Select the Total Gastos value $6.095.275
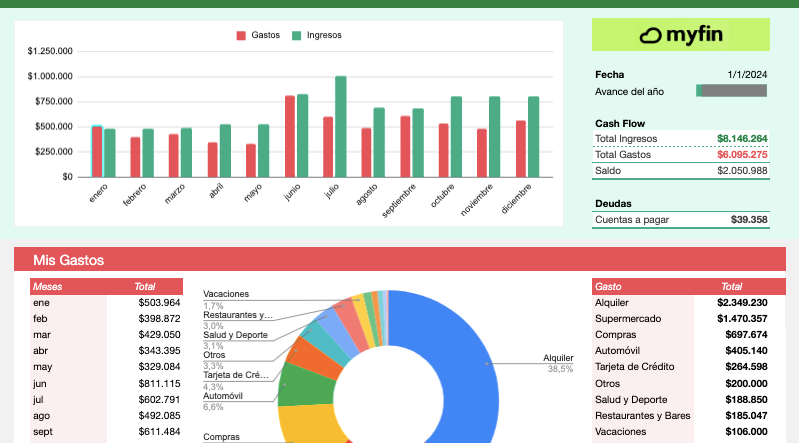 point(741,155)
